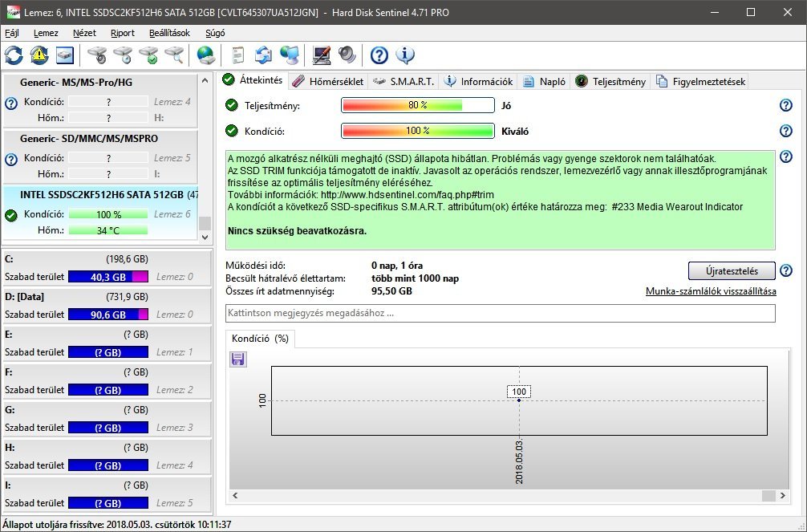The width and height of the screenshot is (807, 532).
Task: Click the comment field Kattintson megjegyzés megadásához
Action: point(501,313)
